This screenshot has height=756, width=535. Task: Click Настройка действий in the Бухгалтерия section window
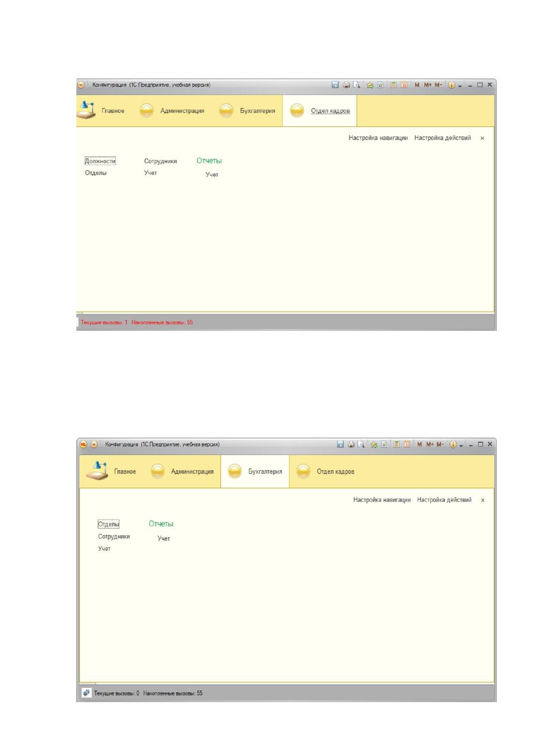click(444, 500)
